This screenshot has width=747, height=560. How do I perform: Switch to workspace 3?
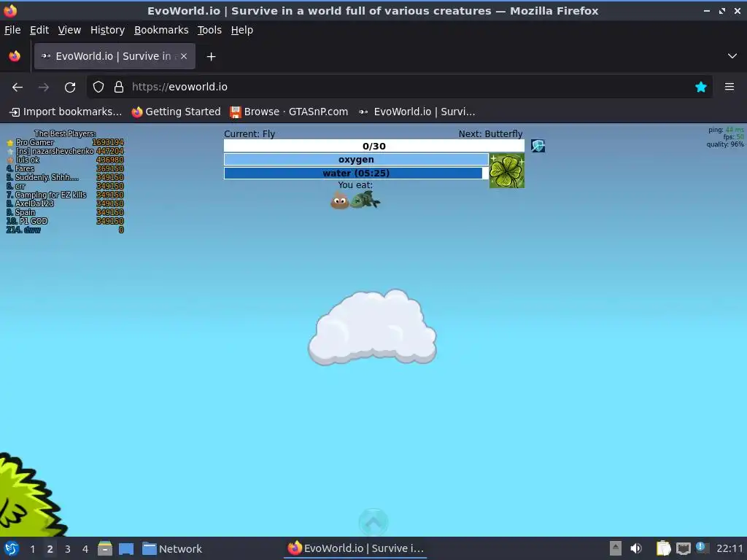coord(68,549)
